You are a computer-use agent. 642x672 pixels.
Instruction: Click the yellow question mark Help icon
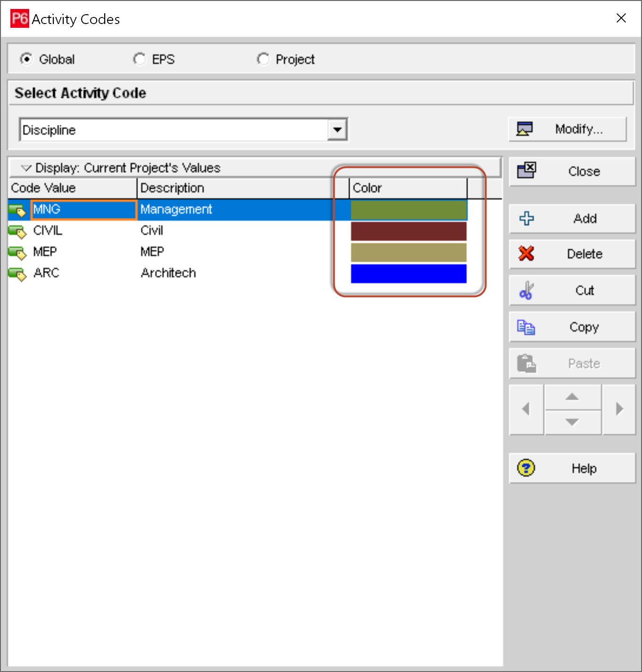point(526,468)
